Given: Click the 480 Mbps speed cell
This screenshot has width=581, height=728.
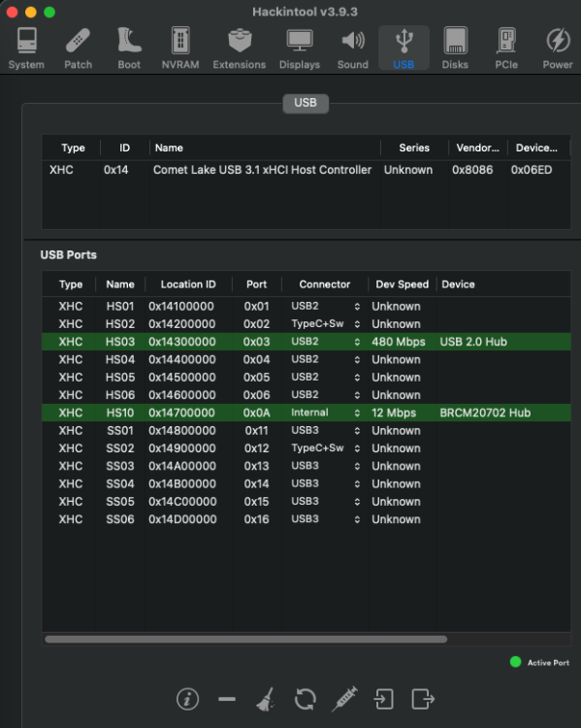Looking at the screenshot, I should point(398,342).
